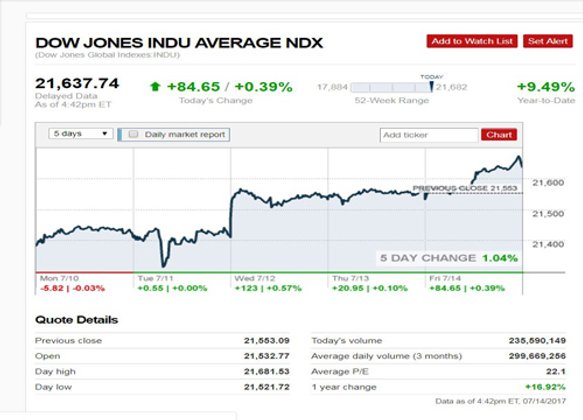Click the Set Alert button
The width and height of the screenshot is (583, 420).
[x=548, y=41]
